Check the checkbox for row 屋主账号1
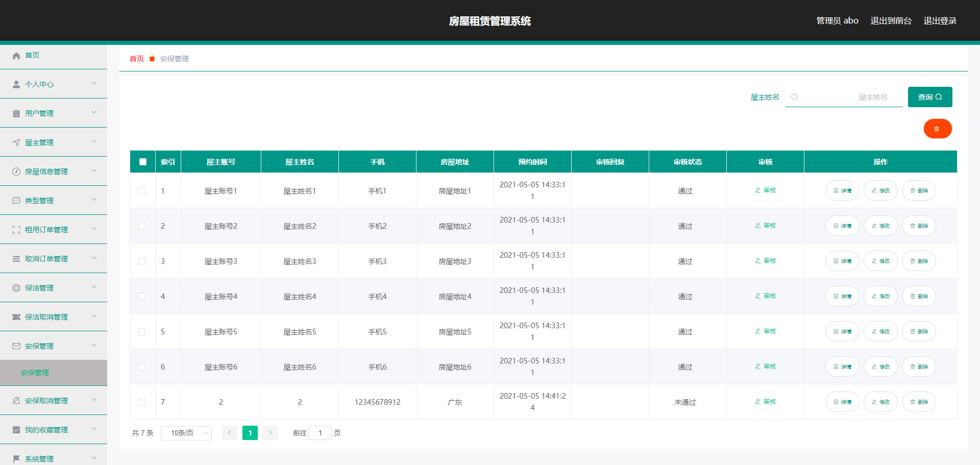980x465 pixels. click(142, 191)
